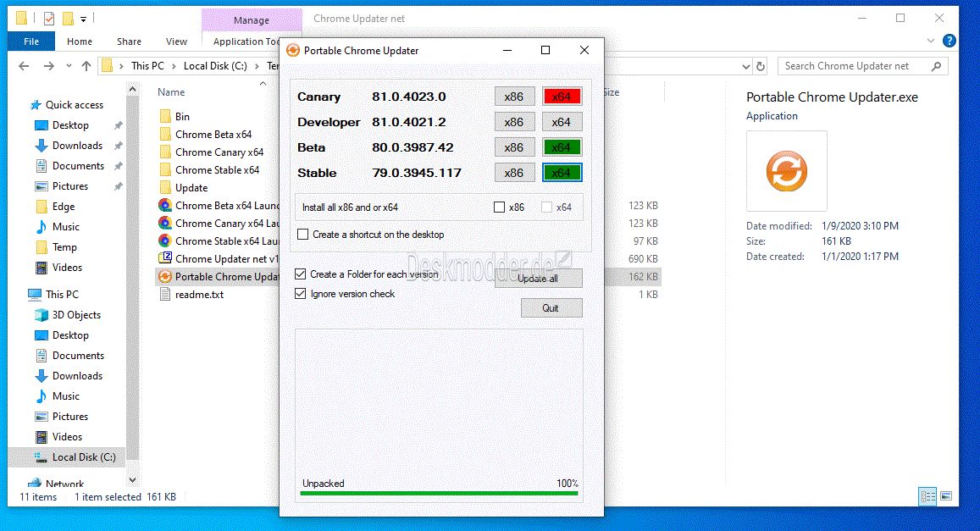Viewport: 980px width, 531px height.
Task: Install Developer x64 version
Action: [x=562, y=123]
